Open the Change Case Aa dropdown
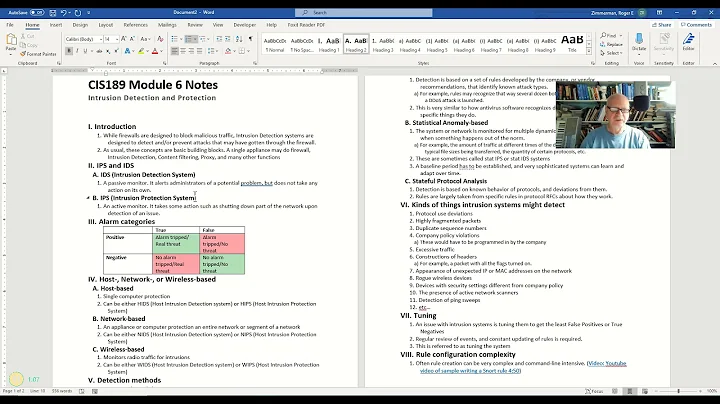Image resolution: width=720 pixels, height=404 pixels. pos(146,39)
